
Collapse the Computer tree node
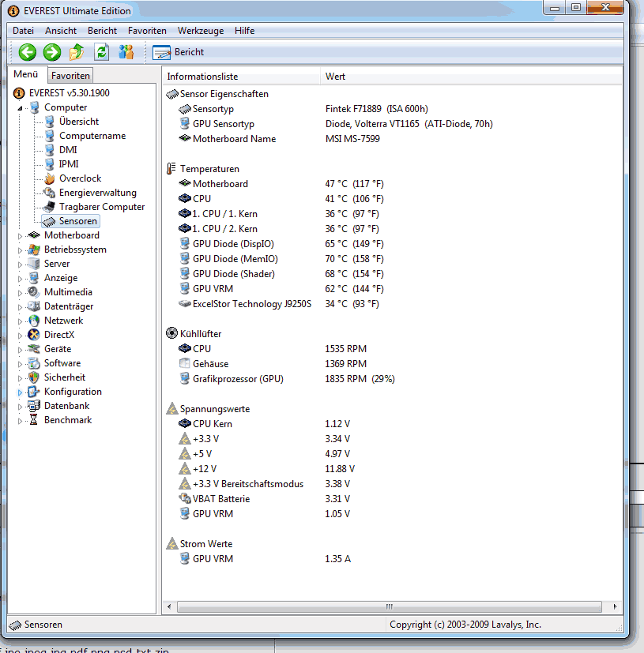click(x=20, y=108)
